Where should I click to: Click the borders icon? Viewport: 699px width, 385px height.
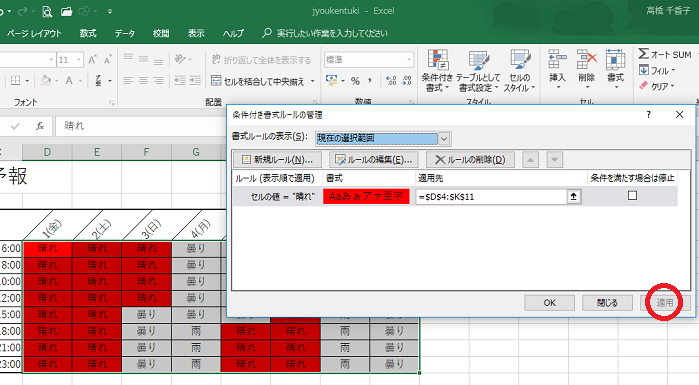coord(15,81)
